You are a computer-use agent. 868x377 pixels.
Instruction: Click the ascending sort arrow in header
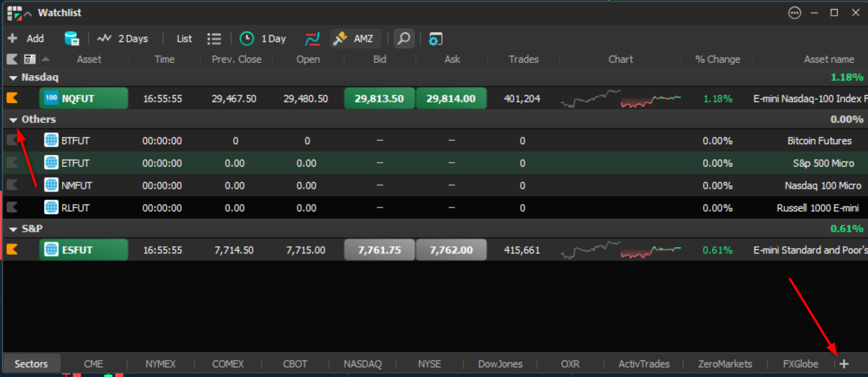click(45, 59)
